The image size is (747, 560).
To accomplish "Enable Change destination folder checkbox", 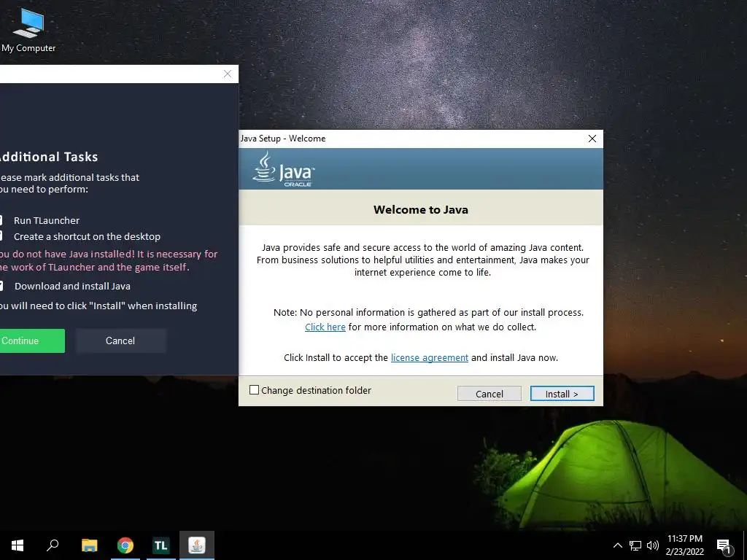I will coord(255,390).
